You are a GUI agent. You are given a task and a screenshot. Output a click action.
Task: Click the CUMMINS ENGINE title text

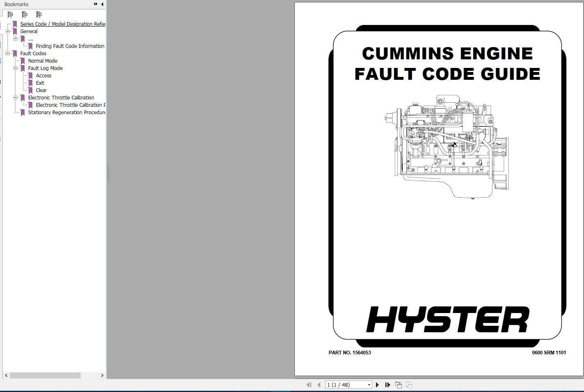(x=447, y=54)
